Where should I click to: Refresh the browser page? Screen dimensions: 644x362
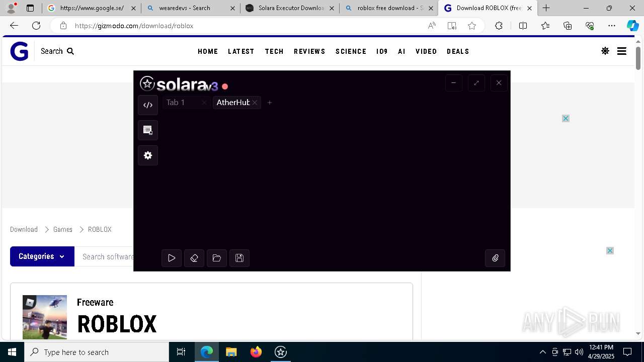pos(36,26)
